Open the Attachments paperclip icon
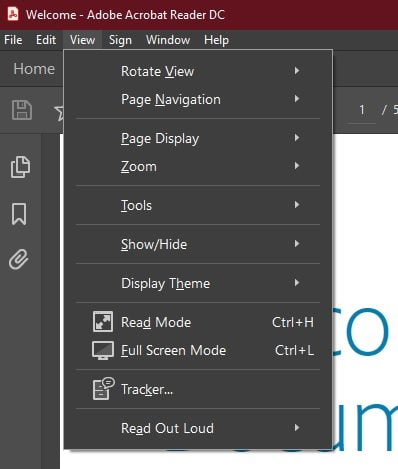Screen dimensions: 398x469 coord(19,259)
